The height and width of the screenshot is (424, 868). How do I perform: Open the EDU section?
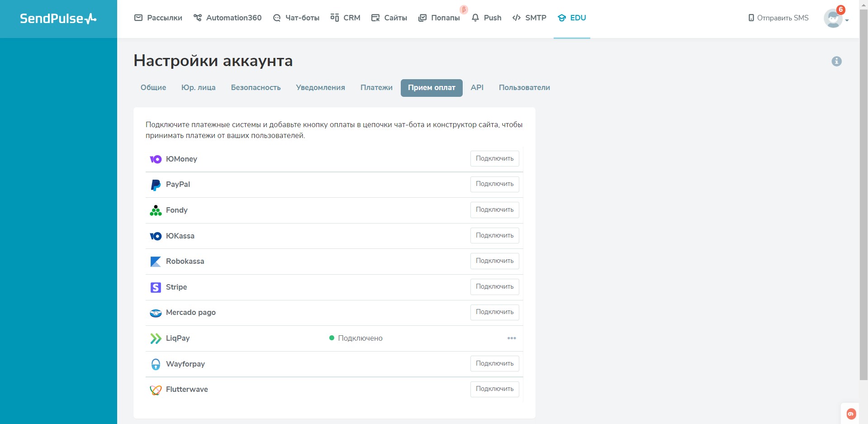pos(572,18)
